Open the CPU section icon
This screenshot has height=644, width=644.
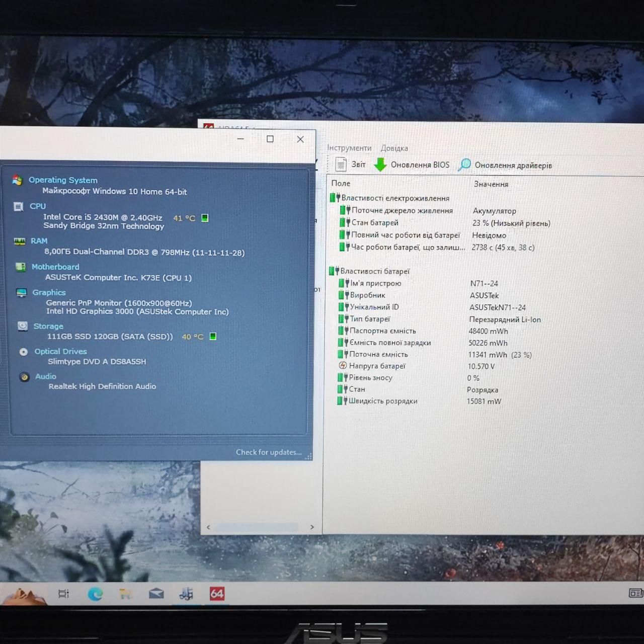click(19, 206)
